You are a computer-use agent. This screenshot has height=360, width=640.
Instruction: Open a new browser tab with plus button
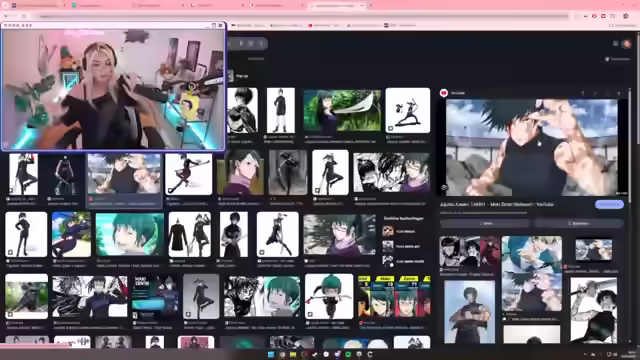point(371,5)
